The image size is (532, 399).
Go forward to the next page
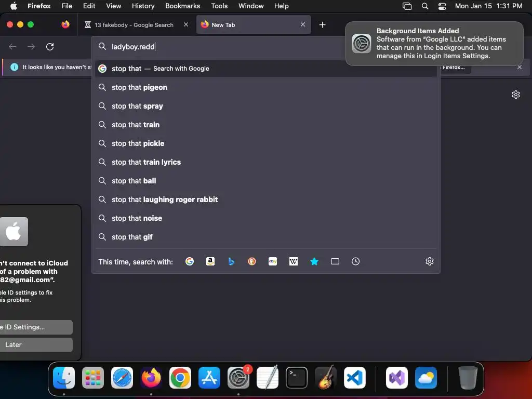click(31, 46)
